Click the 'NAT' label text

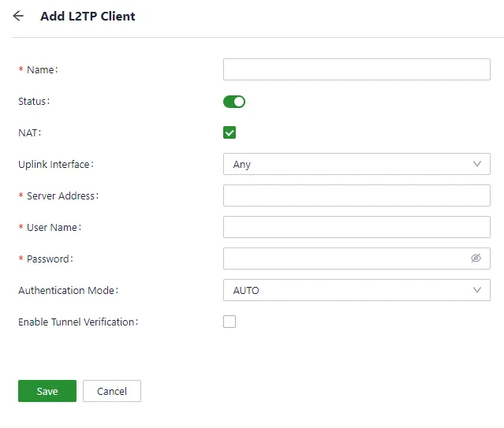[29, 133]
